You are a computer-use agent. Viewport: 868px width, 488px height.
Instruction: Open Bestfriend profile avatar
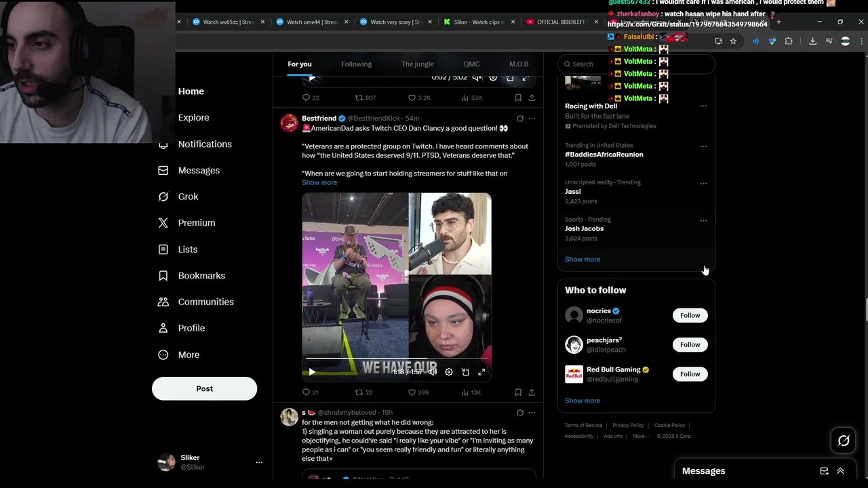pyautogui.click(x=290, y=123)
